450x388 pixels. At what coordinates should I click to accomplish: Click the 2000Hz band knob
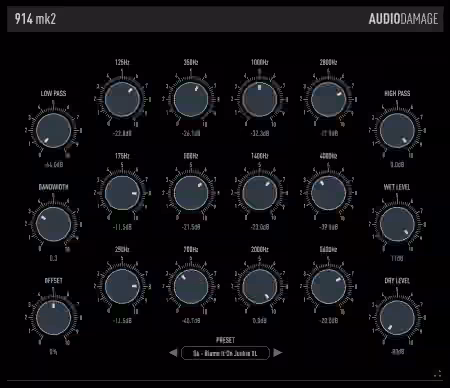260,287
